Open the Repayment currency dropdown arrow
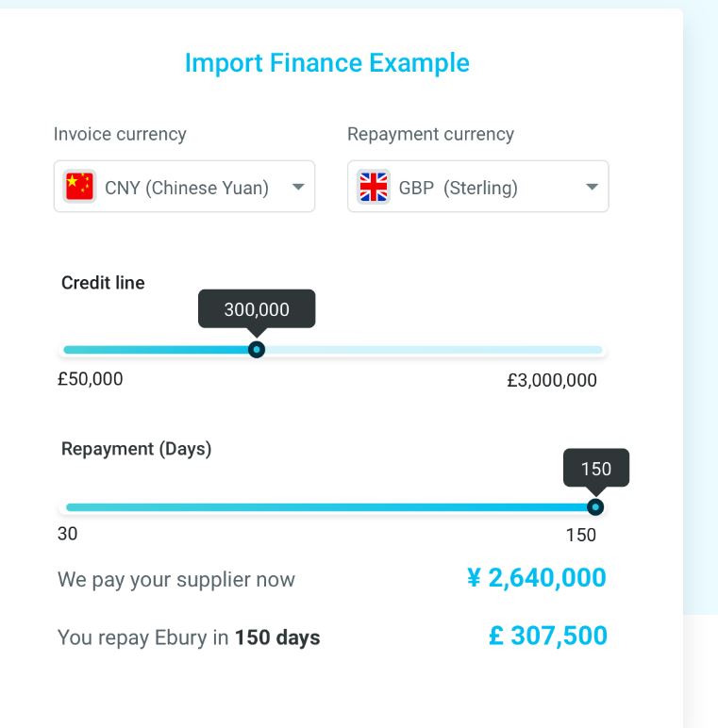718x728 pixels. click(592, 187)
